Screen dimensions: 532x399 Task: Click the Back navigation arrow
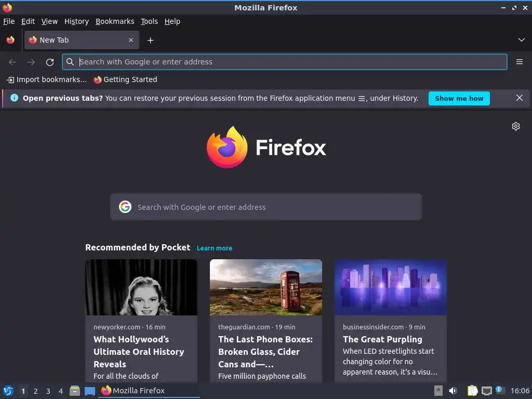click(x=12, y=62)
